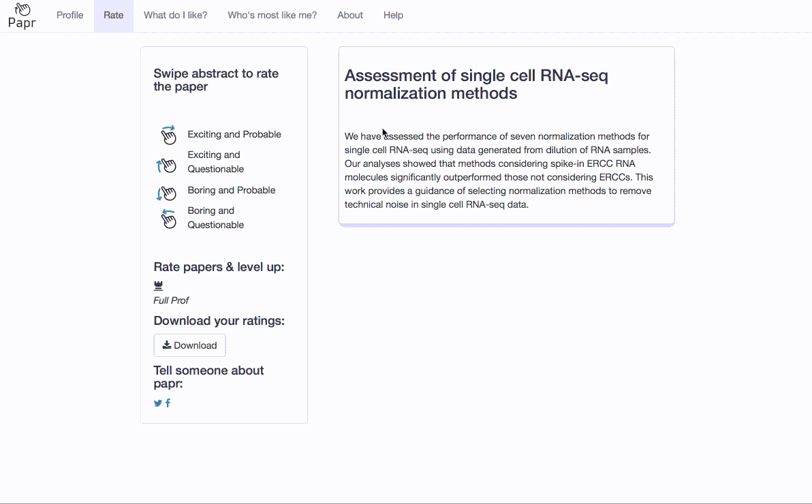
Task: Click the abstract text starting 'We have assessed'
Action: pyautogui.click(x=499, y=170)
